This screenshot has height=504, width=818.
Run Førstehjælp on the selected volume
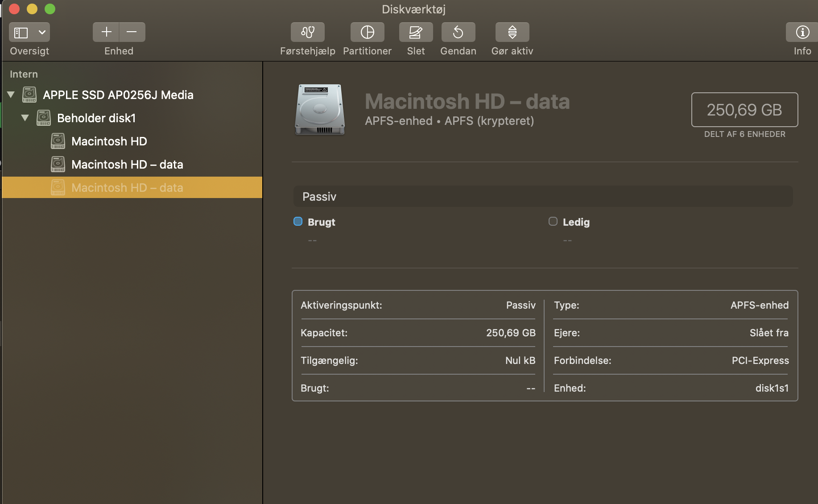(307, 32)
